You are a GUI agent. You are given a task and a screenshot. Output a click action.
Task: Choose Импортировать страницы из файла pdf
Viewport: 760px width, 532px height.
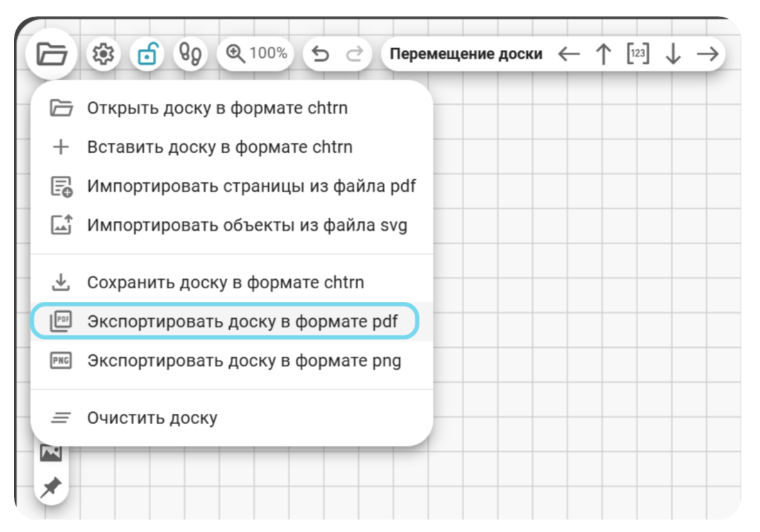pos(232,186)
